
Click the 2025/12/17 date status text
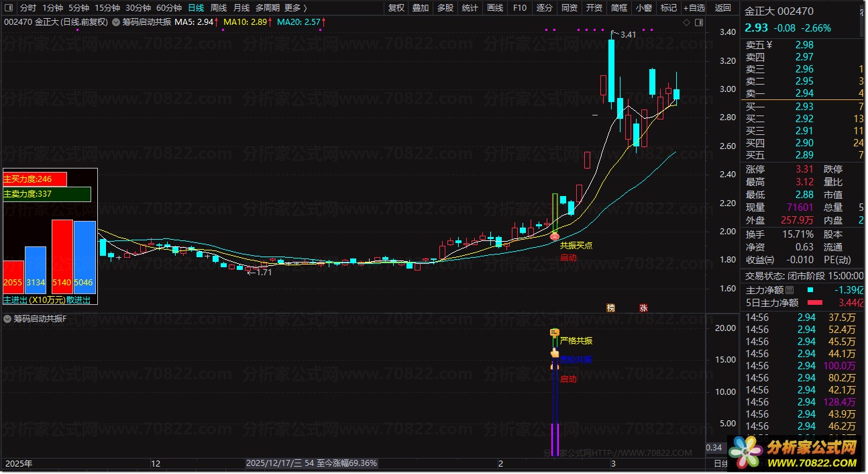[311, 463]
